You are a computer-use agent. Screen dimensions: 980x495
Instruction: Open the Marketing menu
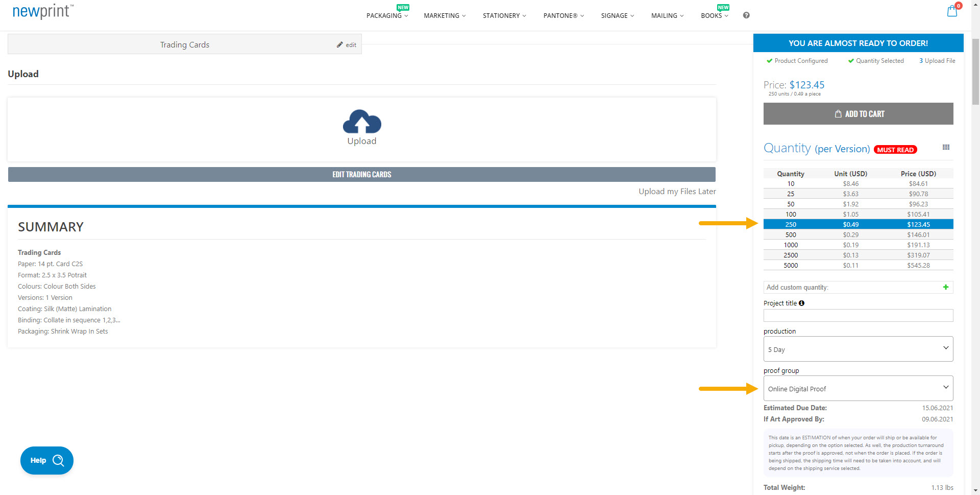[445, 15]
